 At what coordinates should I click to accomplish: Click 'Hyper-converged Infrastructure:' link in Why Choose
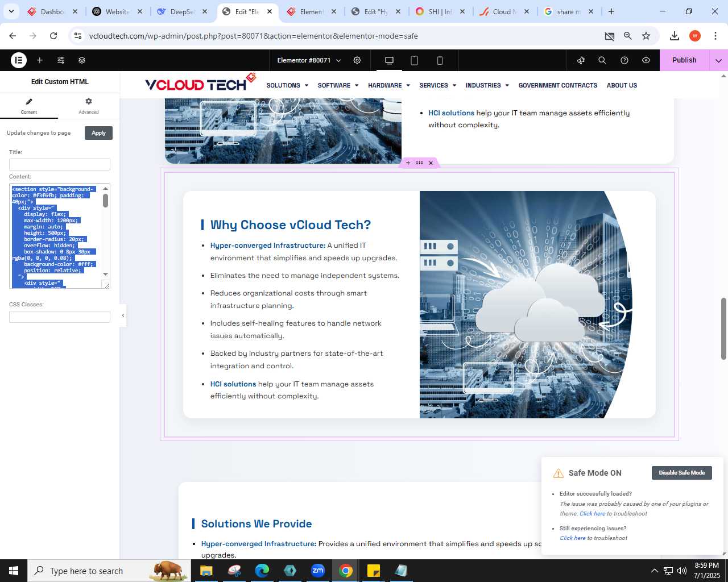(x=268, y=246)
